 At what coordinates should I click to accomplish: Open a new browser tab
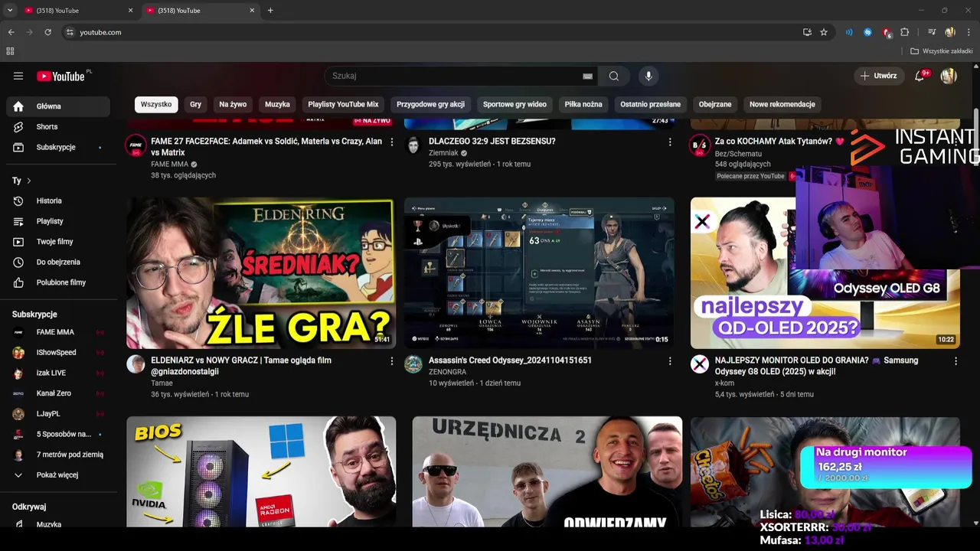tap(270, 11)
